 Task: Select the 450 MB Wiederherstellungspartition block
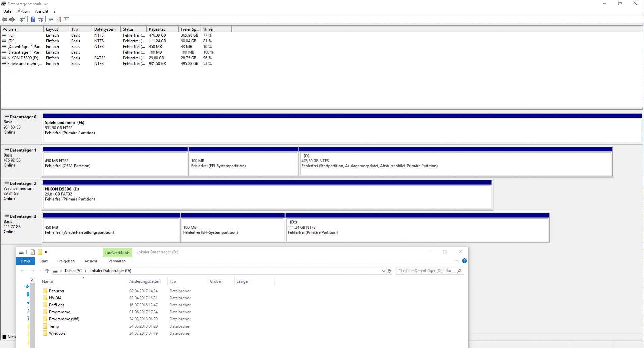[x=112, y=228]
